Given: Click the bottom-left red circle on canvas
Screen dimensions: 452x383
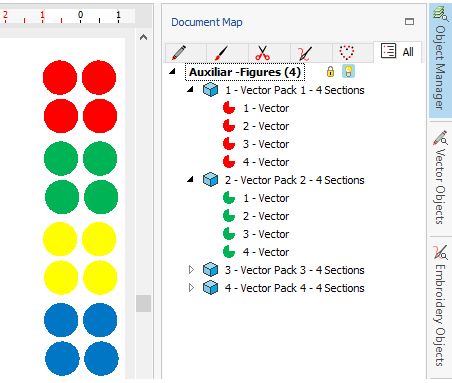Looking at the screenshot, I should [x=61, y=116].
